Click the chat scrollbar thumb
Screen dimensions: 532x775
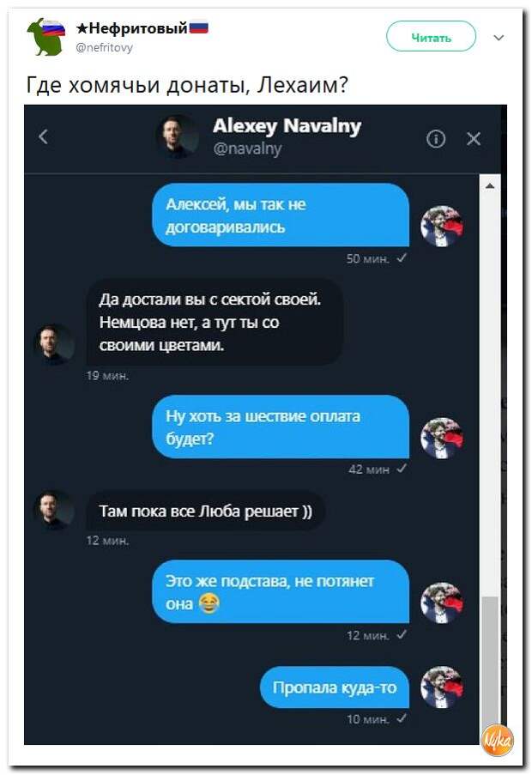490,663
